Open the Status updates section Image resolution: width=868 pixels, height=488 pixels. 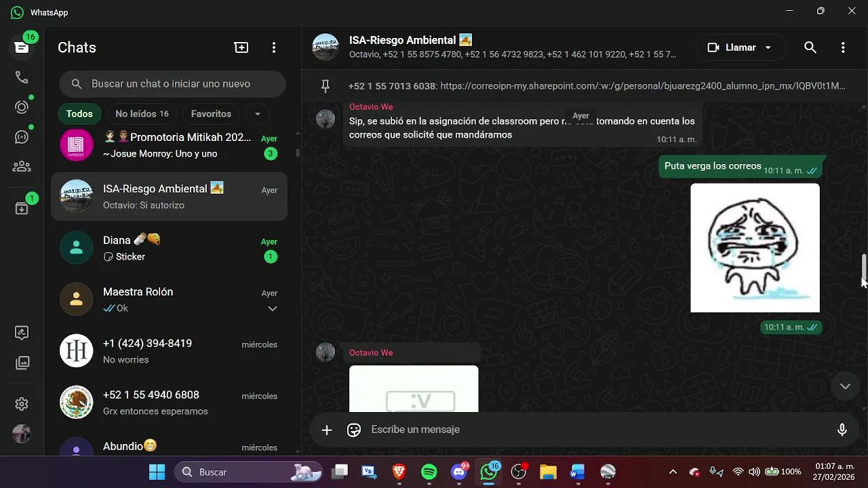(x=22, y=107)
